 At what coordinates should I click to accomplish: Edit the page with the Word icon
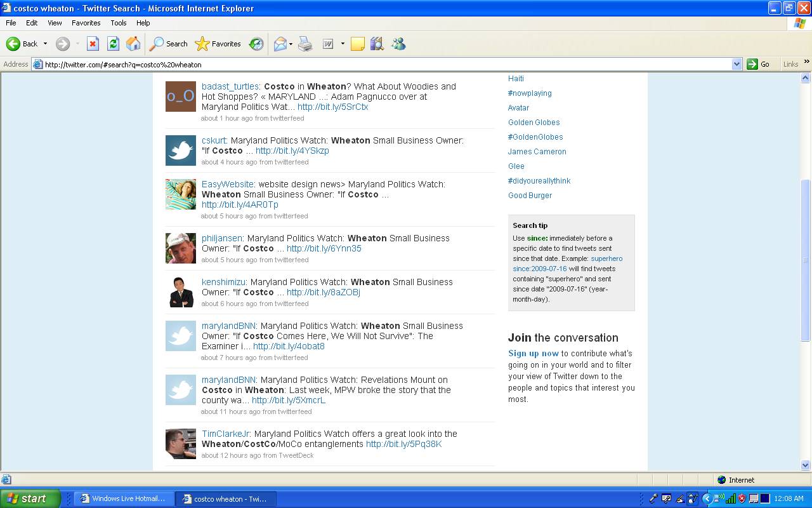point(328,44)
